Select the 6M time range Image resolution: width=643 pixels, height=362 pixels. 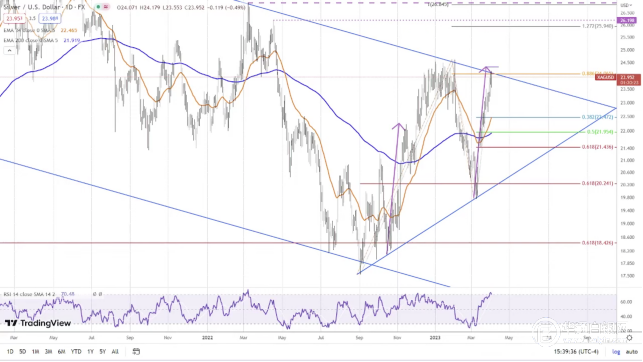pos(62,352)
